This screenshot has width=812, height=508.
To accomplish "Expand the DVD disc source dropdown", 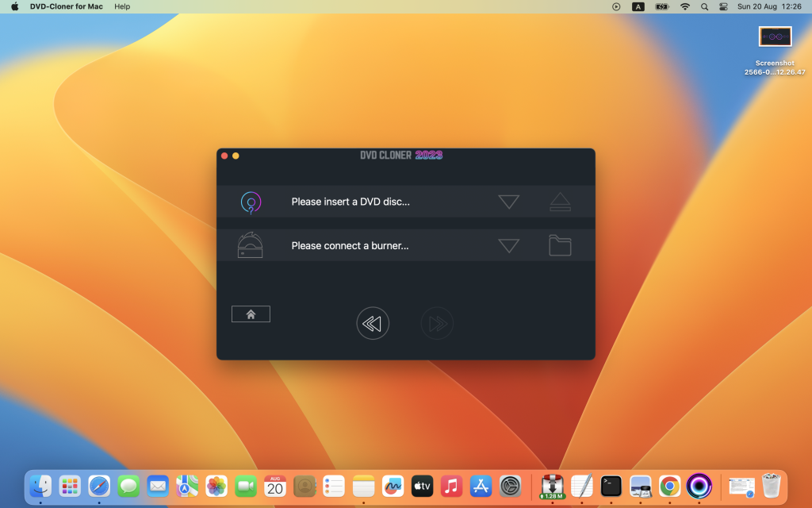I will pos(508,202).
